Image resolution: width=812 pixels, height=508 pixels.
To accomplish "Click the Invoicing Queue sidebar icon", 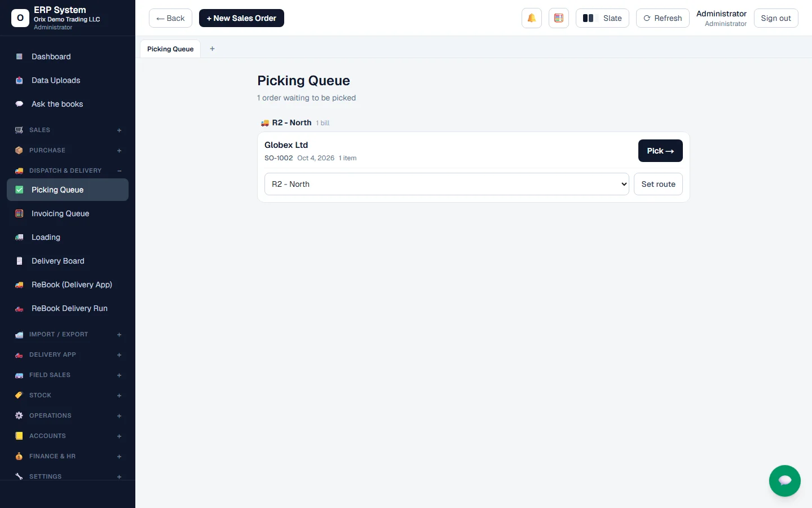I will pos(19,213).
